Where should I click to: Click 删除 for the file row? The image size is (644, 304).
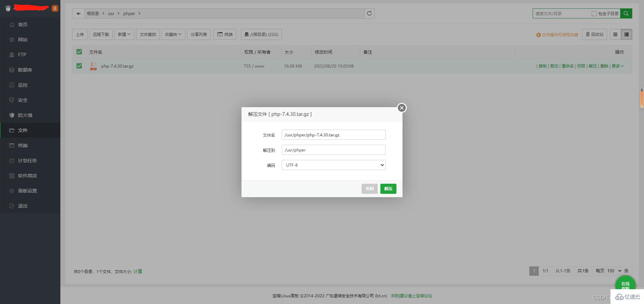(x=604, y=66)
